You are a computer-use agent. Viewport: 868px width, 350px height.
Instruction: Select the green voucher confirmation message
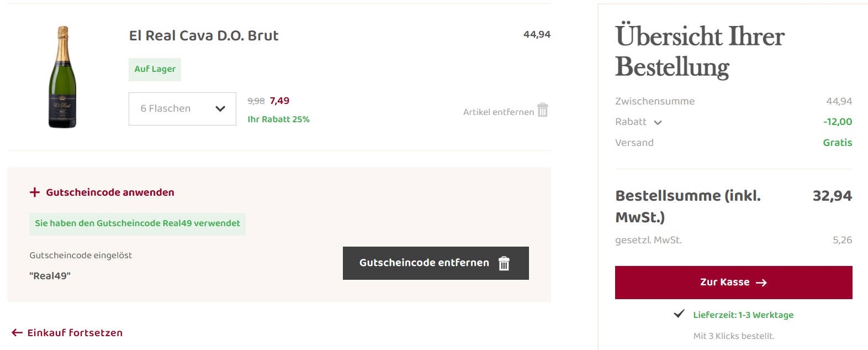pos(137,224)
